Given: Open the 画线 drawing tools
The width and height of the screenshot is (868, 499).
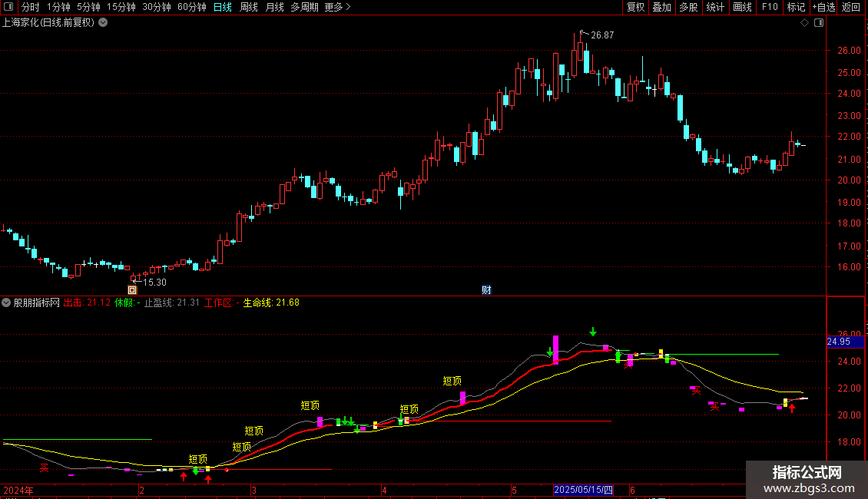Looking at the screenshot, I should pyautogui.click(x=742, y=7).
